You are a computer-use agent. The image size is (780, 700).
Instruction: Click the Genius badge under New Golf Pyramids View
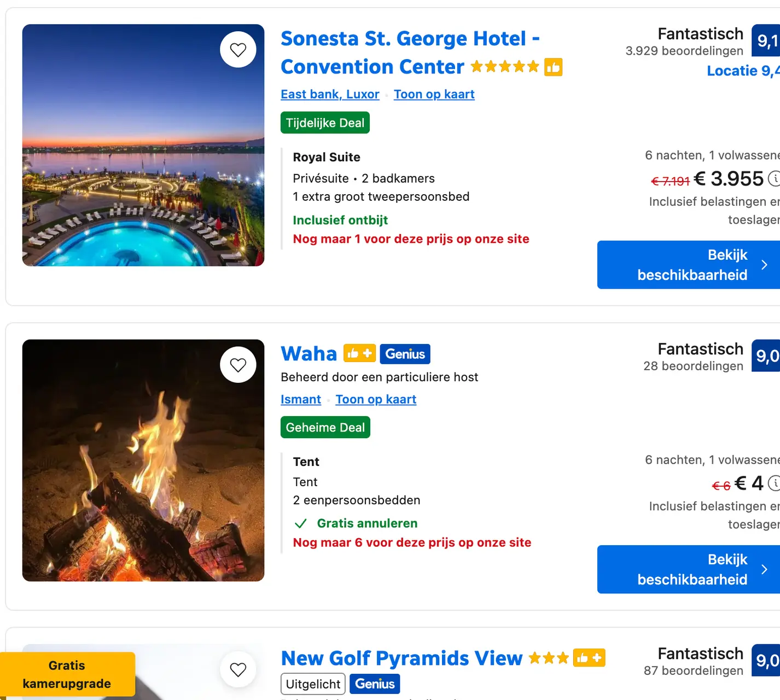[375, 684]
